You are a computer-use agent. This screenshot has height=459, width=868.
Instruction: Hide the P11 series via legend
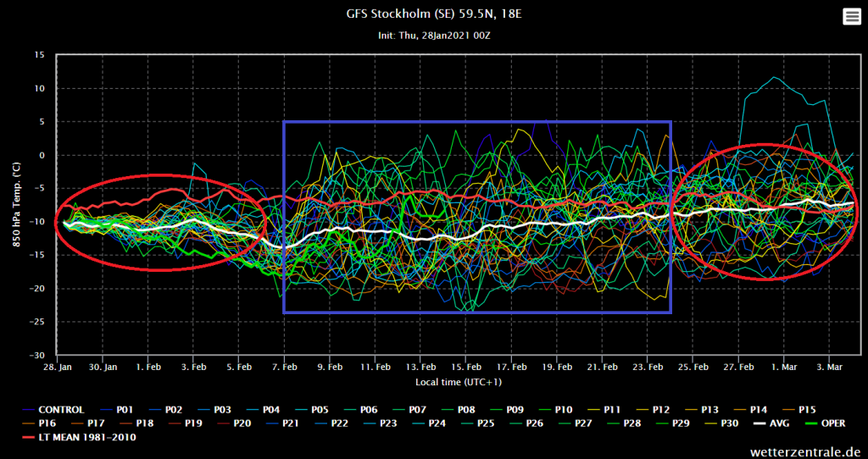[x=604, y=410]
